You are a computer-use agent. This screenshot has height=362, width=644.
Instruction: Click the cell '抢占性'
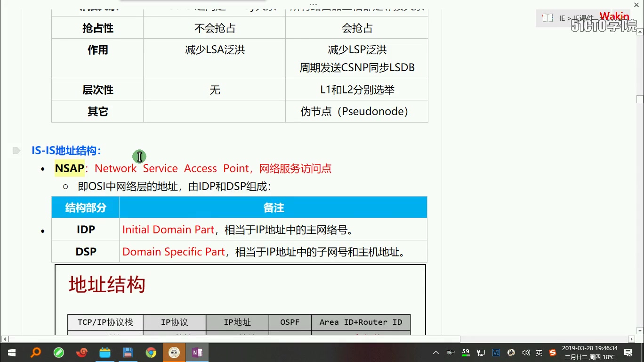click(97, 28)
